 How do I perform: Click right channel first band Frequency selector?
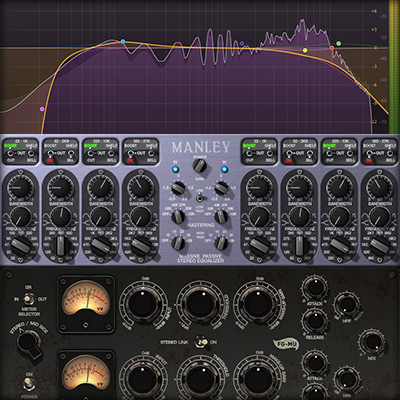[x=259, y=246]
